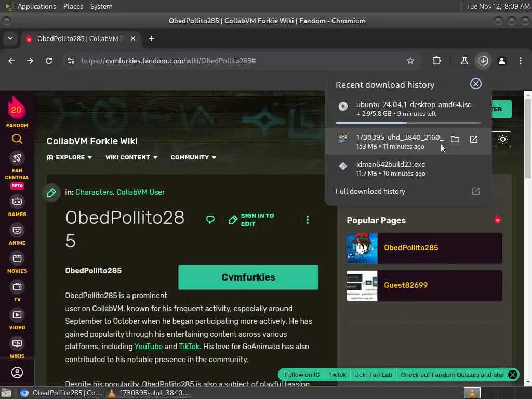532x399 pixels.
Task: Toggle the Downloads toolbar button
Action: [x=483, y=61]
